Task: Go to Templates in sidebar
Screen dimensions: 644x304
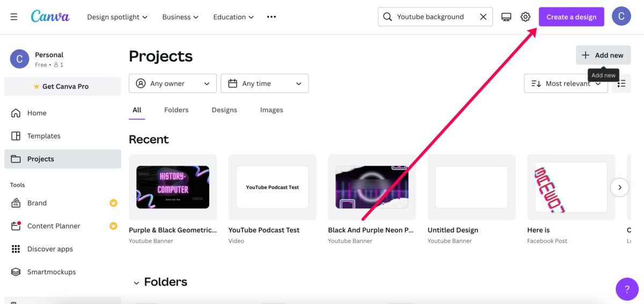Action: [x=63, y=136]
